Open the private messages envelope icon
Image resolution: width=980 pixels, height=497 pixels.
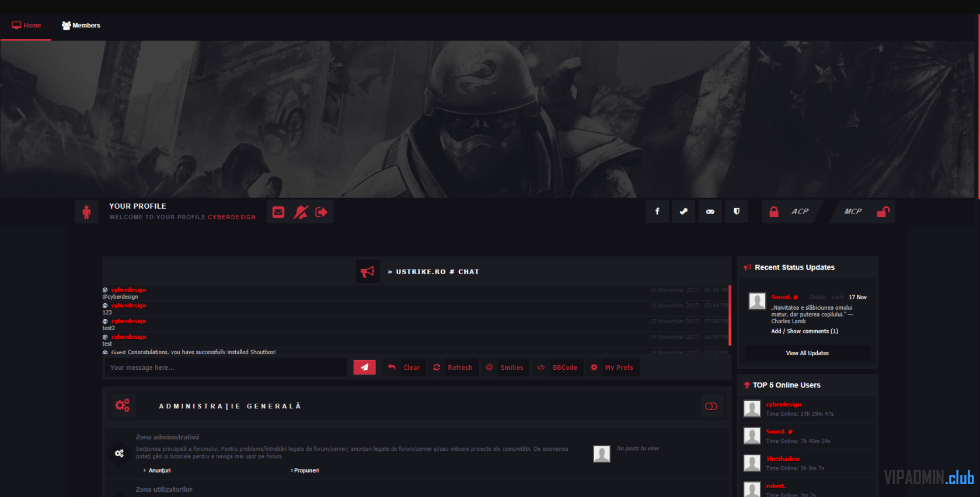(x=278, y=212)
